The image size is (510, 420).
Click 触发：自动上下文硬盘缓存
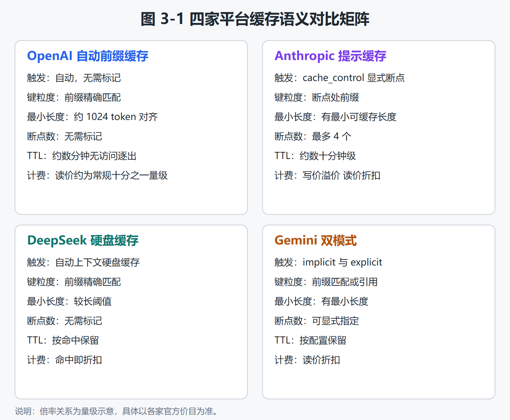click(83, 262)
